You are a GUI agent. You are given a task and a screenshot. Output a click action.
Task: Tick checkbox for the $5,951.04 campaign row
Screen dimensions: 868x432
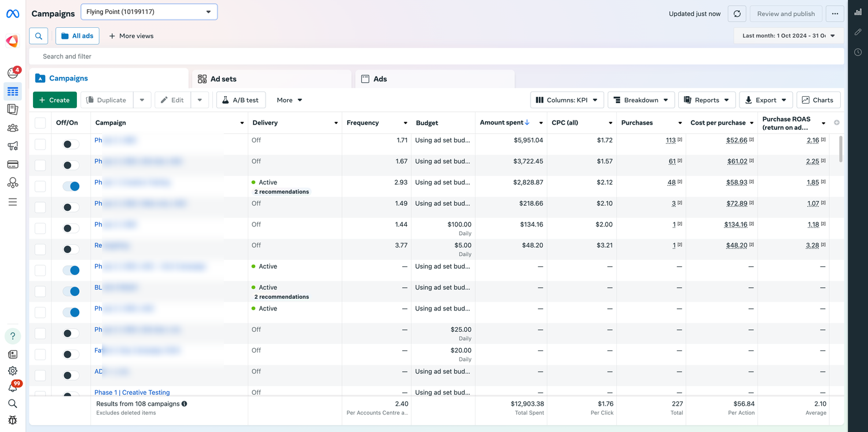[40, 144]
